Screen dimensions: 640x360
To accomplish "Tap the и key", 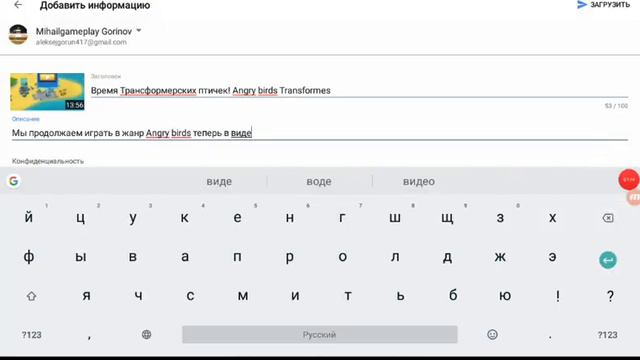I will (295, 296).
